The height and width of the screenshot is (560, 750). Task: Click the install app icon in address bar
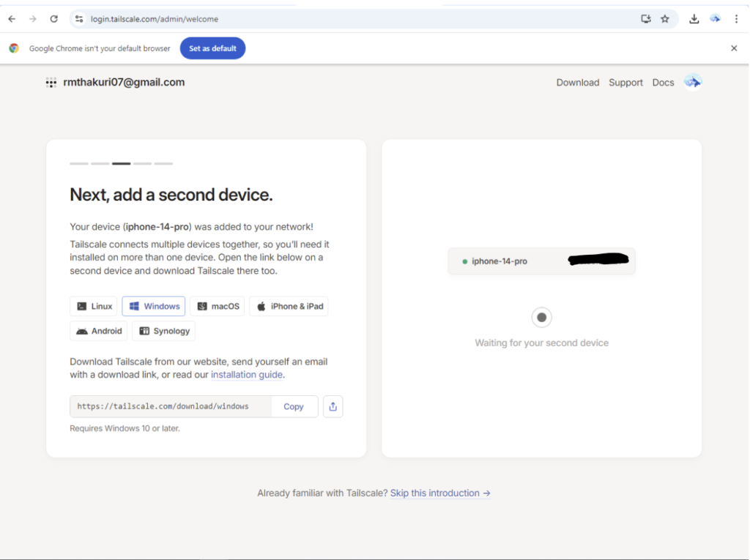point(646,19)
